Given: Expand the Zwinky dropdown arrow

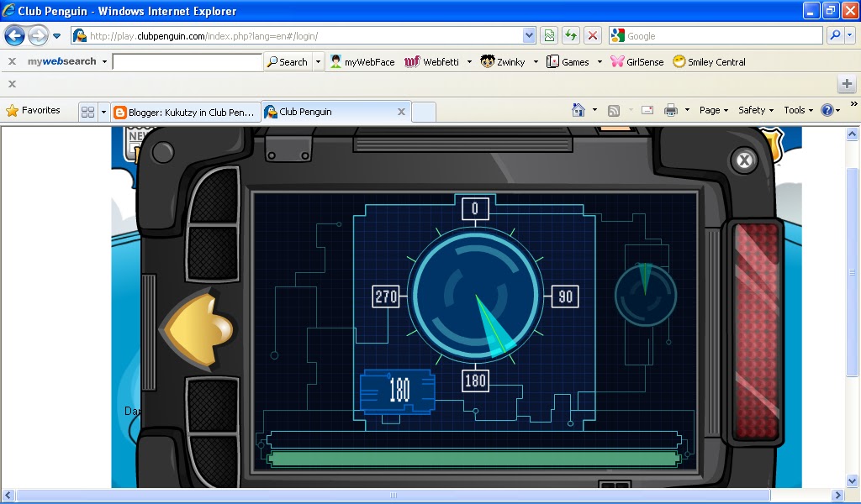Looking at the screenshot, I should coord(536,62).
